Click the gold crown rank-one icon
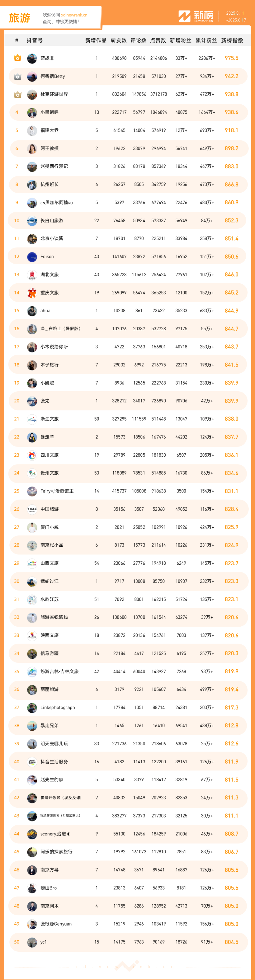The width and height of the screenshot is (255, 980). (17, 58)
